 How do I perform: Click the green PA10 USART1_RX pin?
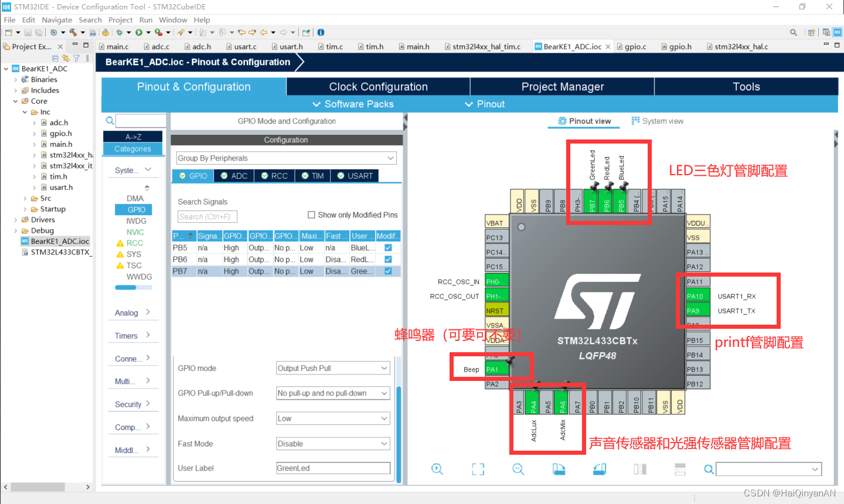pyautogui.click(x=698, y=296)
